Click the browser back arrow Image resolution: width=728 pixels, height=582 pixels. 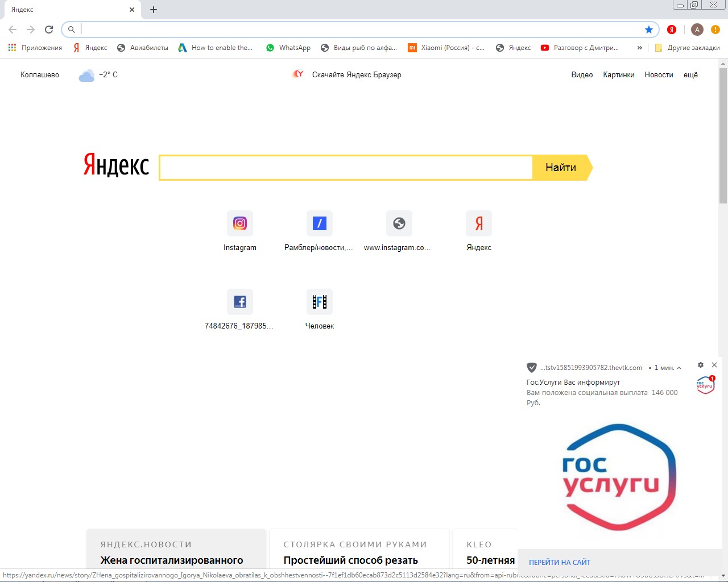point(13,30)
